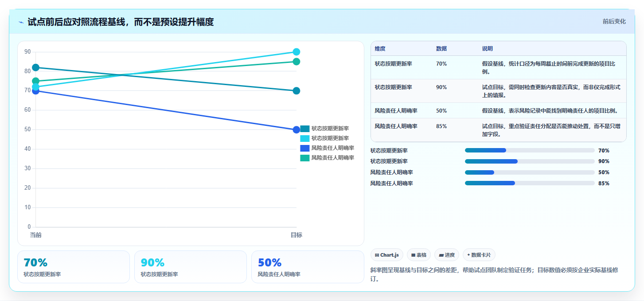Image resolution: width=644 pixels, height=301 pixels.
Task: Click the cyan data point at 目标 (90)
Action: pos(297,52)
